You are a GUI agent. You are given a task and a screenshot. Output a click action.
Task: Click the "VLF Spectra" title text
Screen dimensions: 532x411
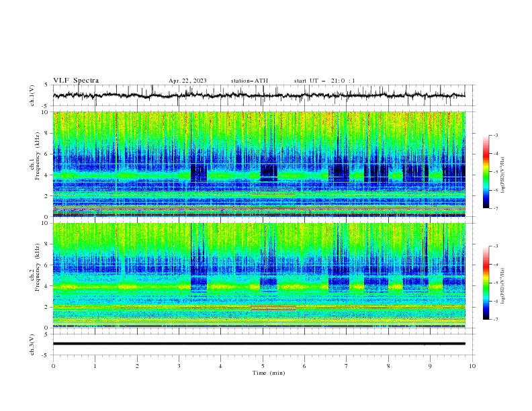76,81
